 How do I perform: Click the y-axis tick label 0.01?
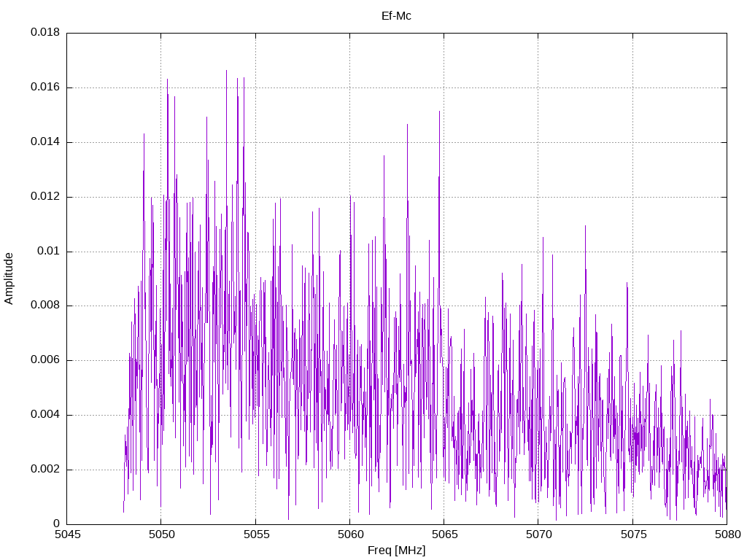click(x=49, y=251)
